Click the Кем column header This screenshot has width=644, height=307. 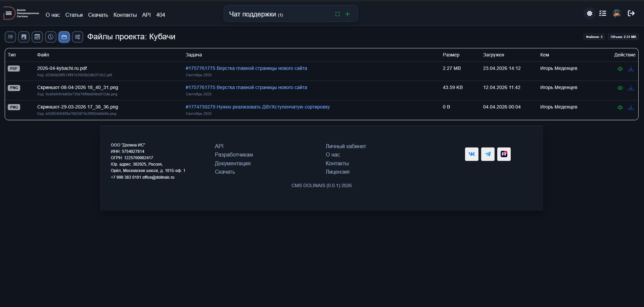pos(545,55)
